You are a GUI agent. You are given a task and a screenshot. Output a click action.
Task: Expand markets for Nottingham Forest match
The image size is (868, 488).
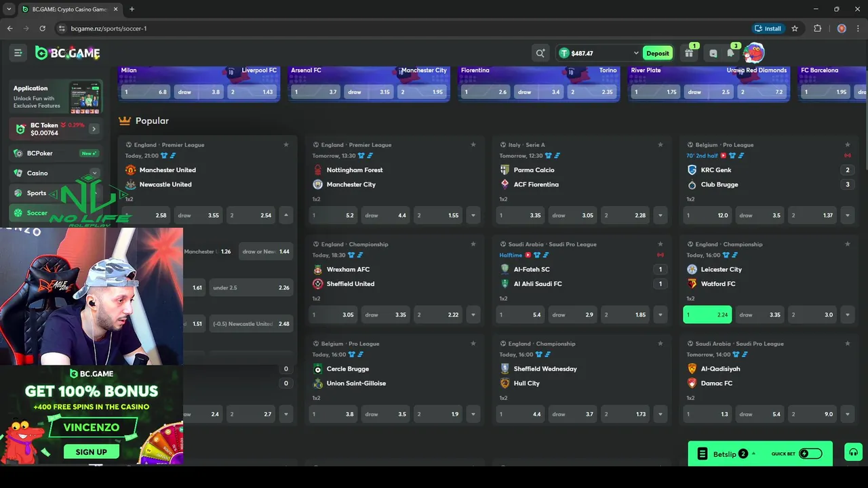(x=473, y=216)
